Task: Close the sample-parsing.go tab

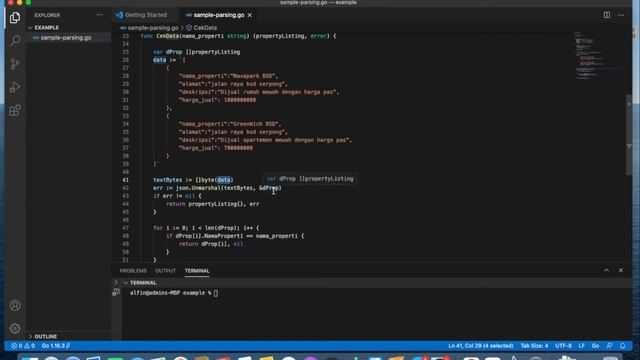Action: [x=250, y=15]
